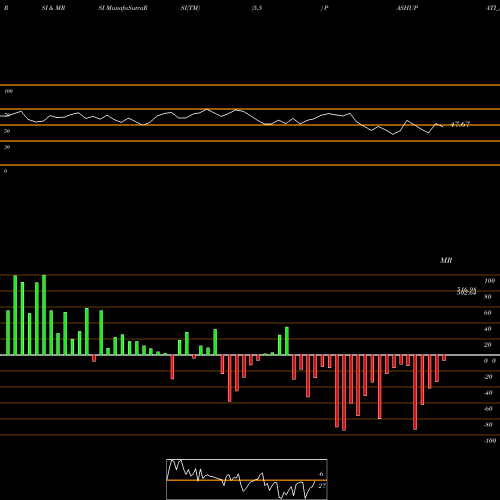Click the MR axis label -40
The image size is (500, 500).
tap(488, 393)
